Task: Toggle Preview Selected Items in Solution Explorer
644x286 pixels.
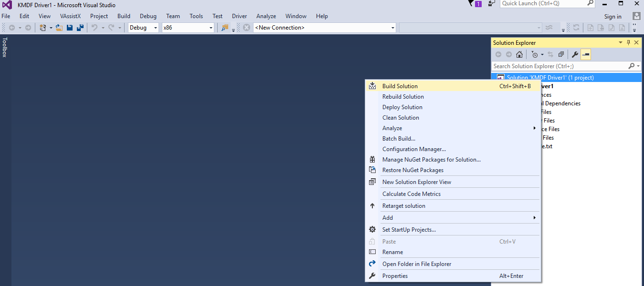Action: point(586,54)
